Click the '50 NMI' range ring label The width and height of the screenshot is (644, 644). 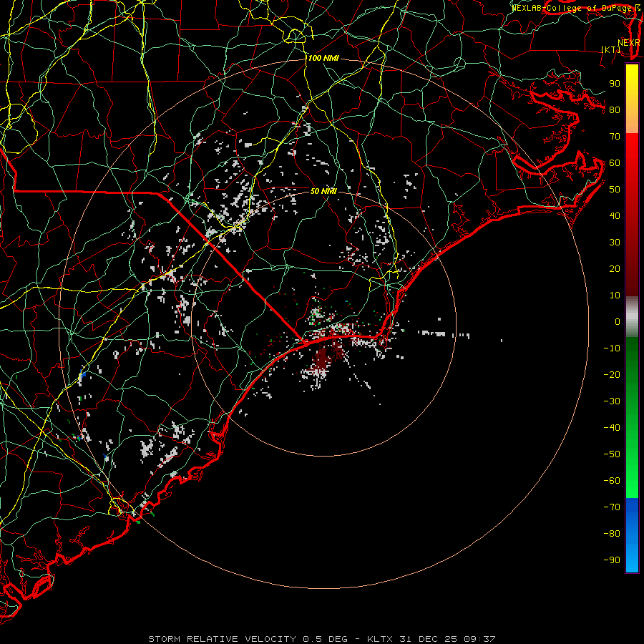323,191
